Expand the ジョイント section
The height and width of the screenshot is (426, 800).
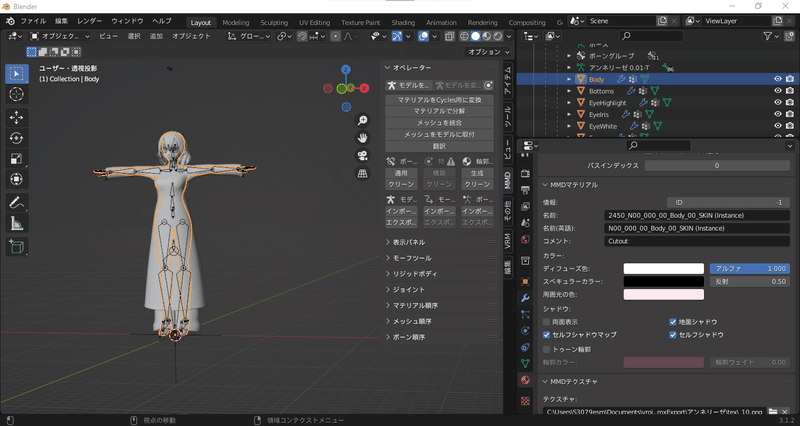pos(408,290)
